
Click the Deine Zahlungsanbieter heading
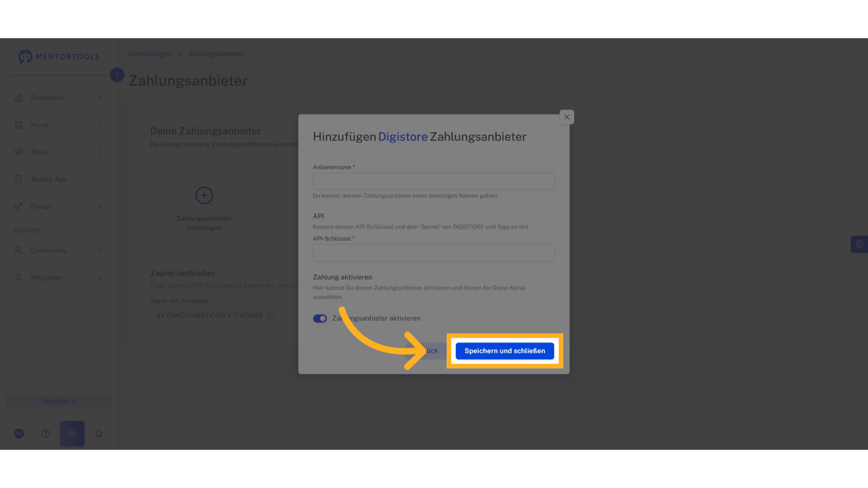tap(206, 131)
